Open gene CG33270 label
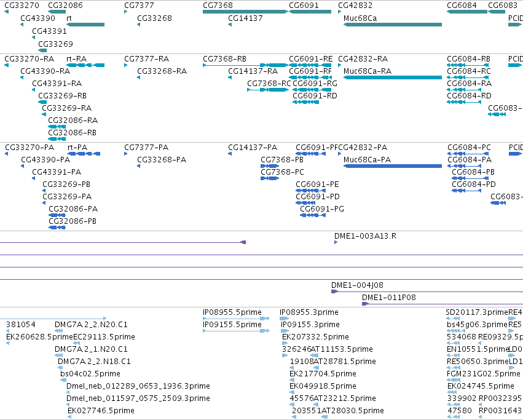 (22, 6)
